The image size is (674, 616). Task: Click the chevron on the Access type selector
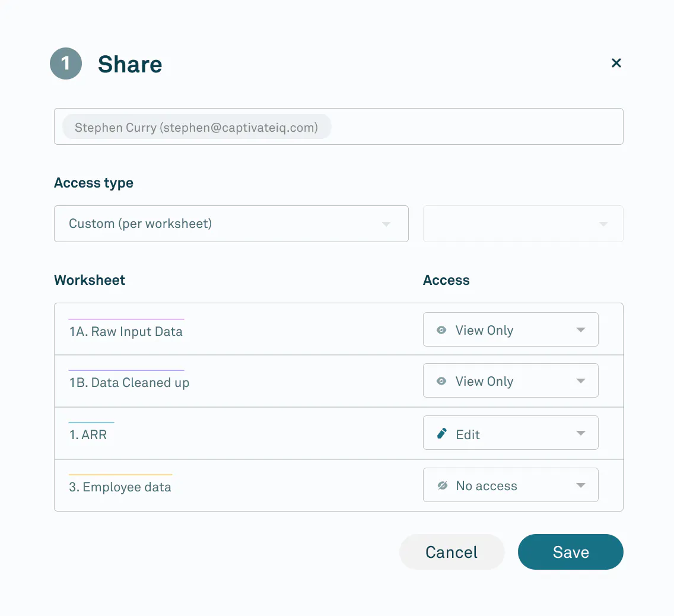tap(386, 224)
